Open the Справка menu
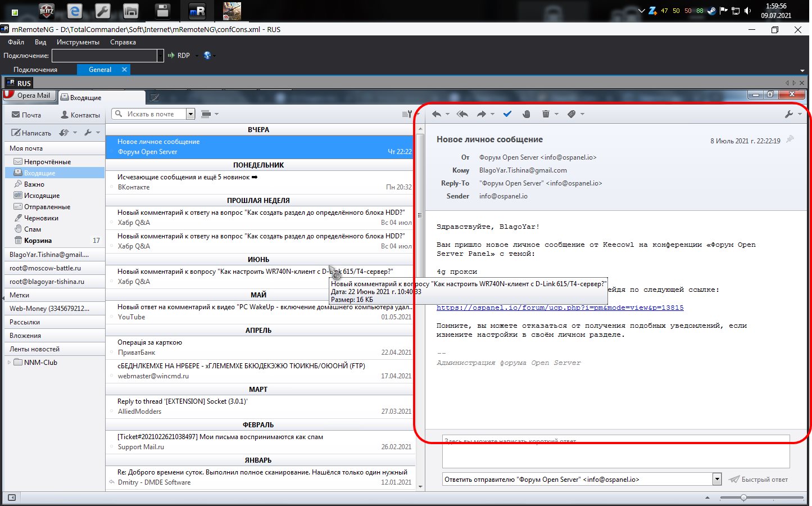Image resolution: width=812 pixels, height=506 pixels. coord(123,42)
